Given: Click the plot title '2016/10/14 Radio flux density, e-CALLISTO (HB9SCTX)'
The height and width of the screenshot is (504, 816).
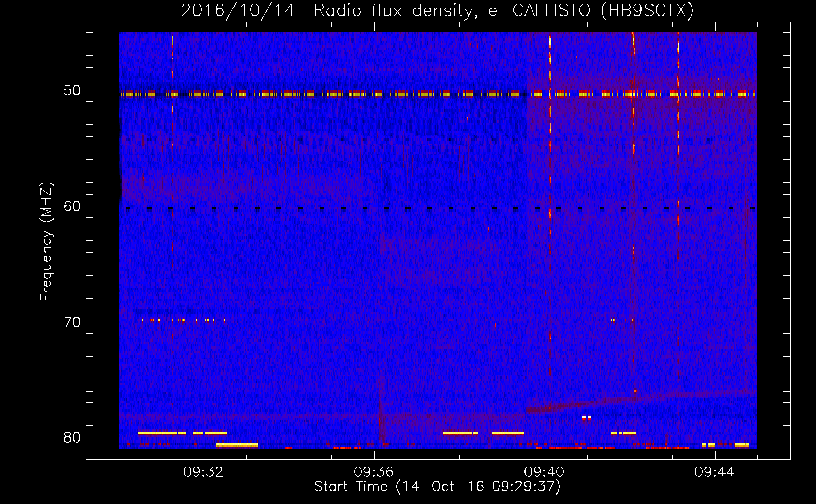Looking at the screenshot, I should point(437,10).
